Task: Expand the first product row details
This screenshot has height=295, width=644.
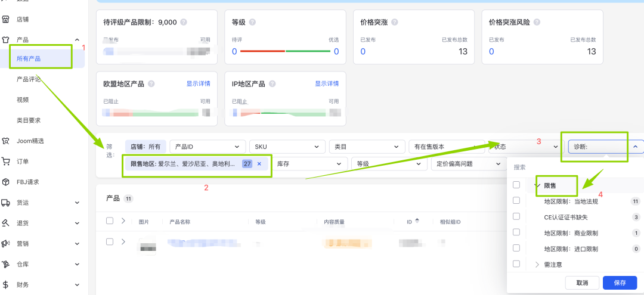Action: (x=123, y=242)
